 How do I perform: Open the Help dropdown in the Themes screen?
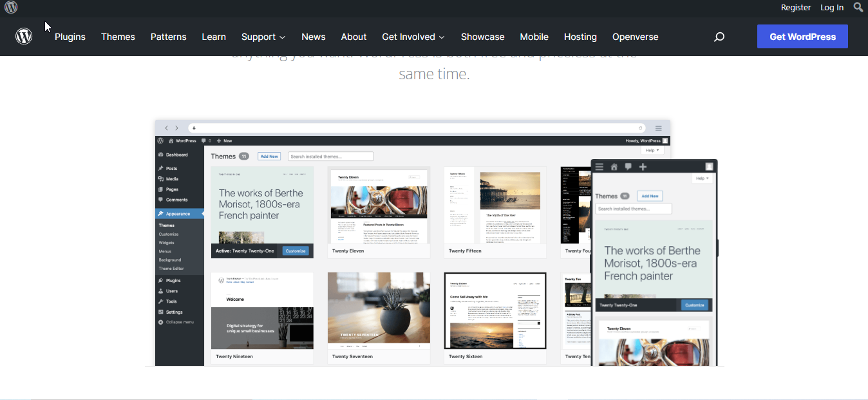[652, 149]
